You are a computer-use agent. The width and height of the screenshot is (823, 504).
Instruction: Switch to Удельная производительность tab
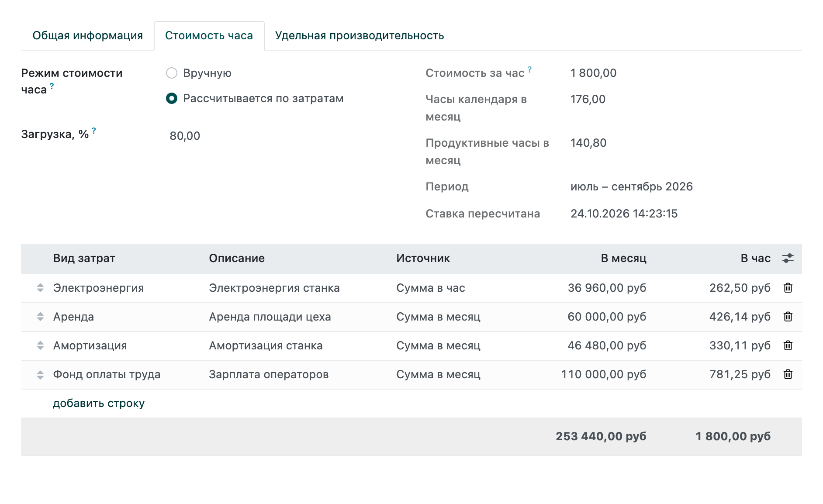pyautogui.click(x=360, y=36)
